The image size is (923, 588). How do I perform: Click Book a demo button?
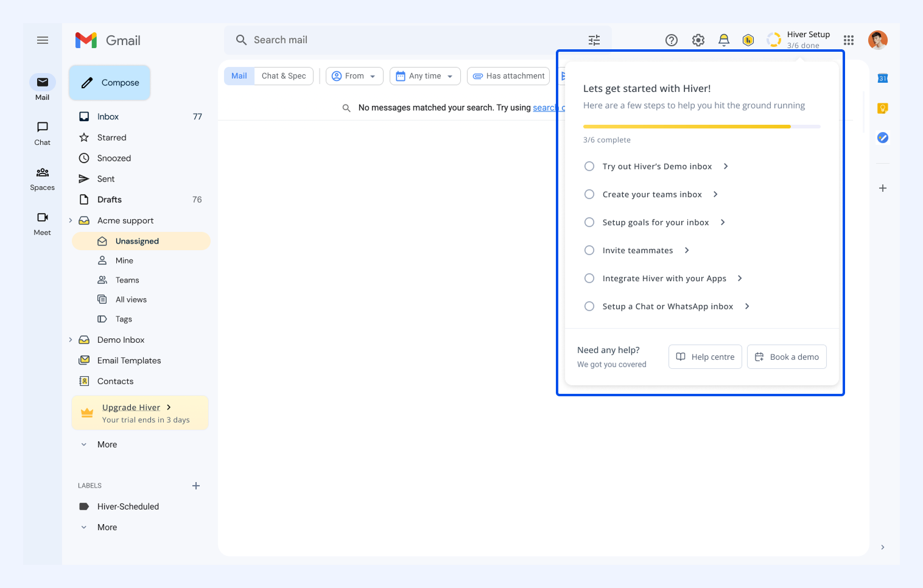click(x=787, y=357)
